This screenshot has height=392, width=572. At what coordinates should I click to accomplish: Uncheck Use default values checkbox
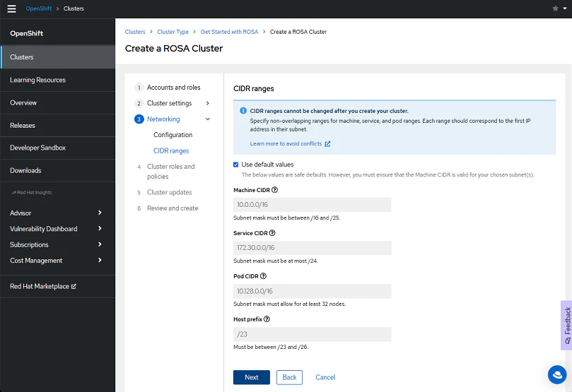coord(236,165)
